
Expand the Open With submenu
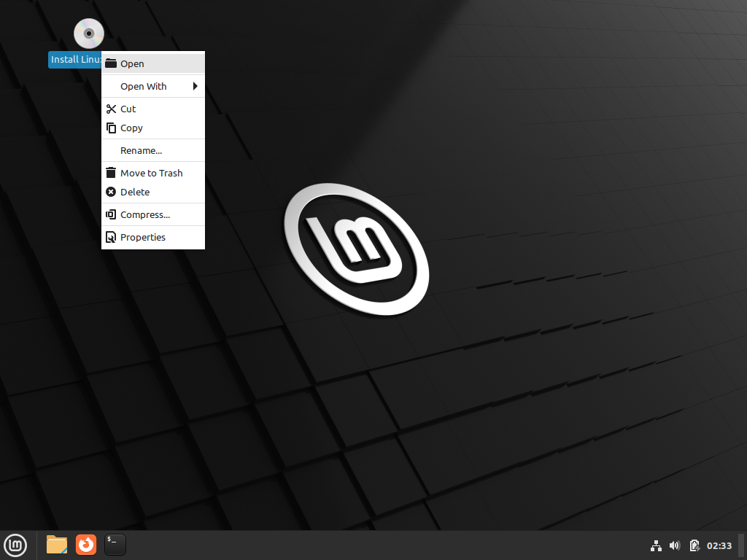(x=153, y=86)
